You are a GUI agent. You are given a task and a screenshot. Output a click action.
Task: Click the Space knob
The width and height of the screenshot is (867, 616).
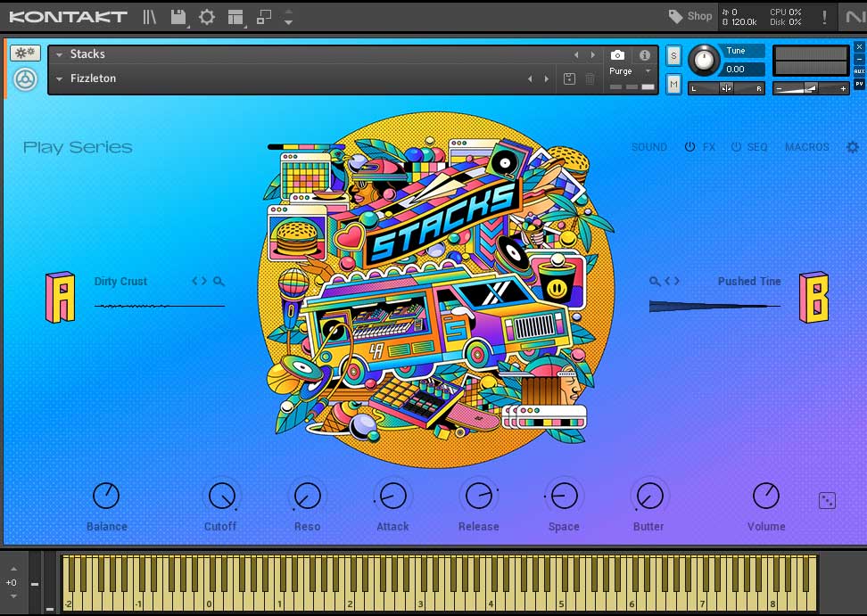564,496
